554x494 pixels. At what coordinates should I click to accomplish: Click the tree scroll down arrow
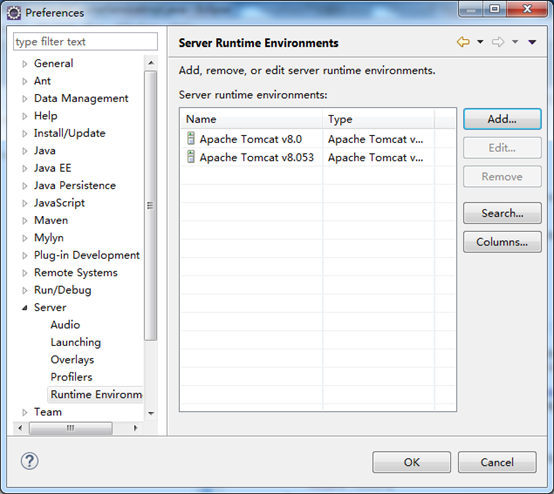click(151, 413)
